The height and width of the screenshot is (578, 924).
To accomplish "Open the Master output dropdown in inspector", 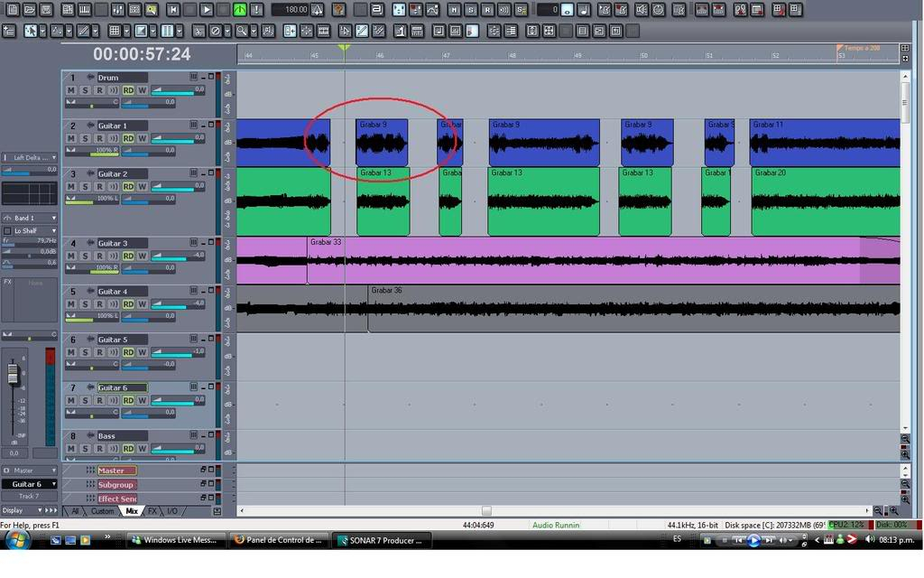I will point(30,471).
